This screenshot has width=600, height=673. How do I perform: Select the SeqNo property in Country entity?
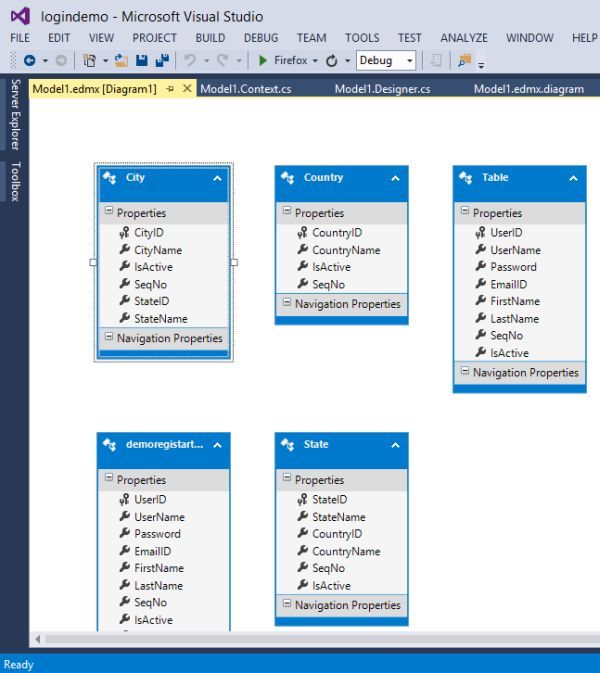pyautogui.click(x=328, y=284)
